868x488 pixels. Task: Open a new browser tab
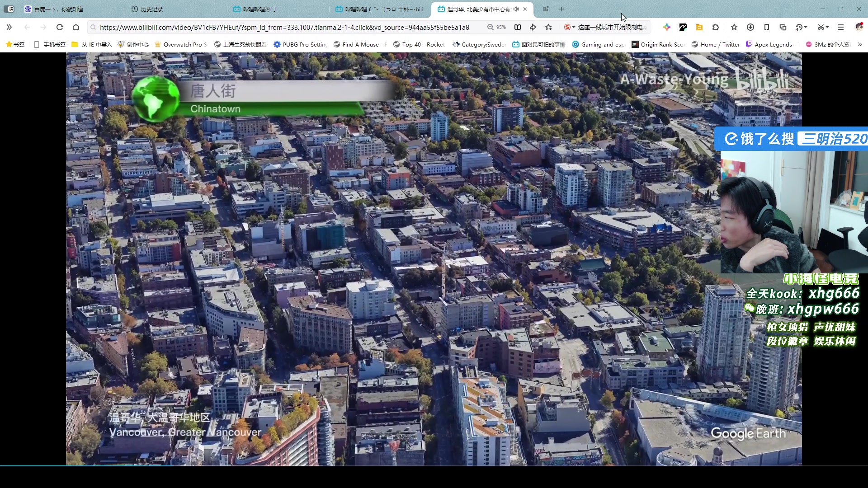pos(561,9)
